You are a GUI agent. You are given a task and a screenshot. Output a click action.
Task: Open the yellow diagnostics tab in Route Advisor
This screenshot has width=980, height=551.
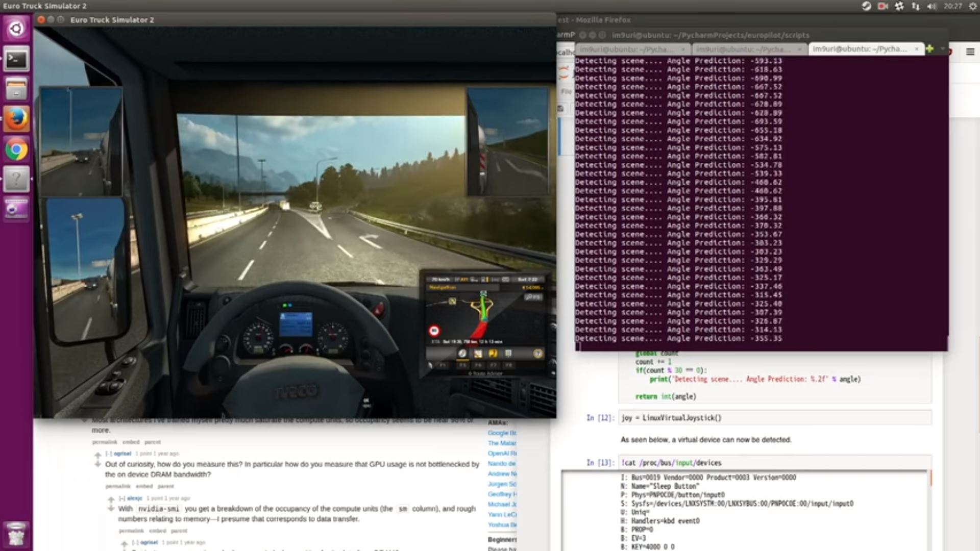(x=493, y=354)
